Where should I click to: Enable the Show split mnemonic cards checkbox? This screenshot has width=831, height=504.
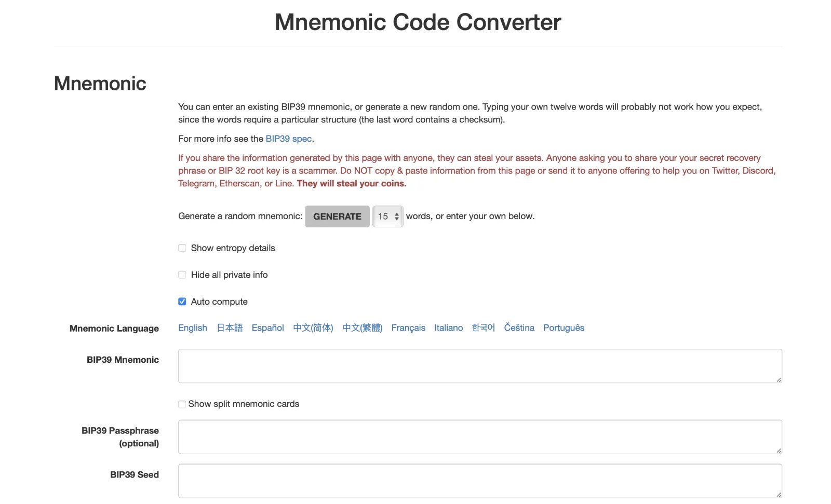pos(182,404)
